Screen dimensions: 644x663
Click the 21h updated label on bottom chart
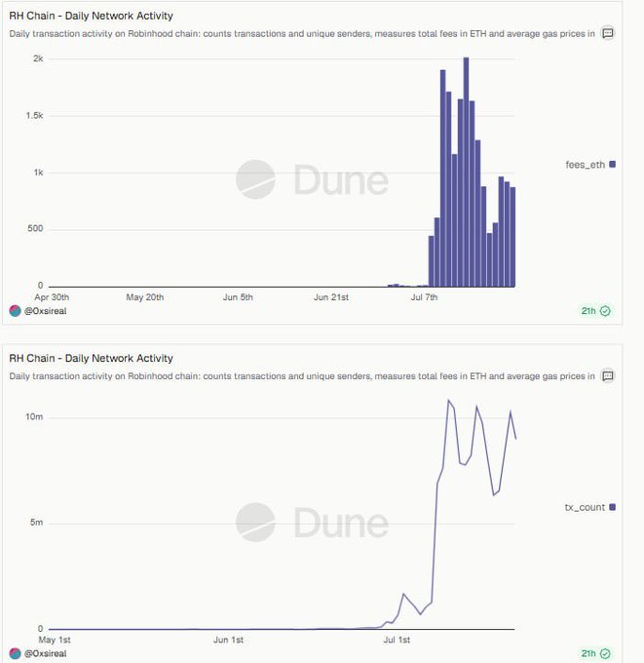coord(588,653)
